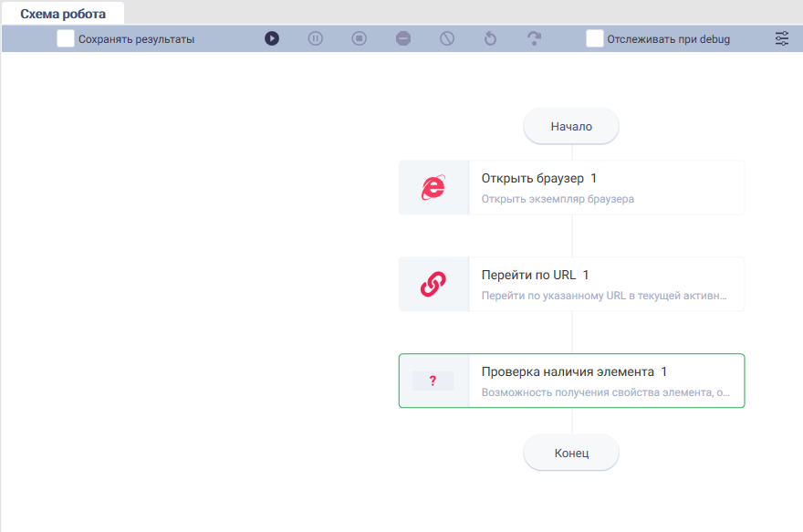Click the minus circle breakpoint icon

pos(403,38)
